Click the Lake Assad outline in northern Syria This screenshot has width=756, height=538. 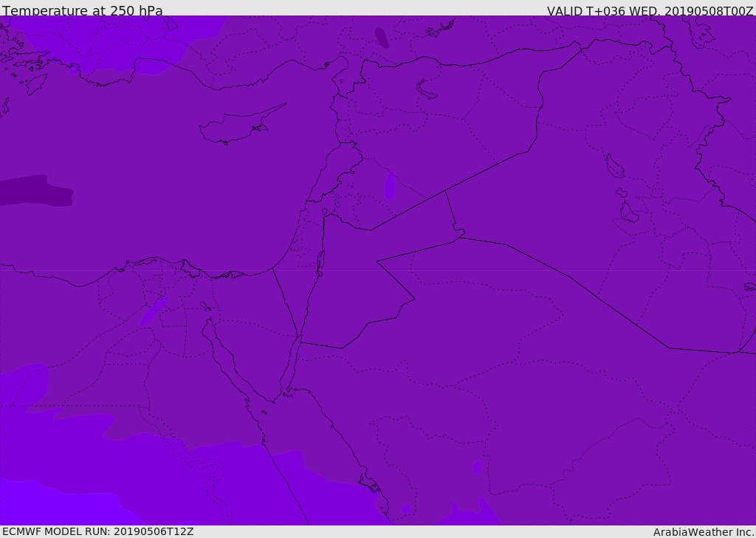[426, 89]
